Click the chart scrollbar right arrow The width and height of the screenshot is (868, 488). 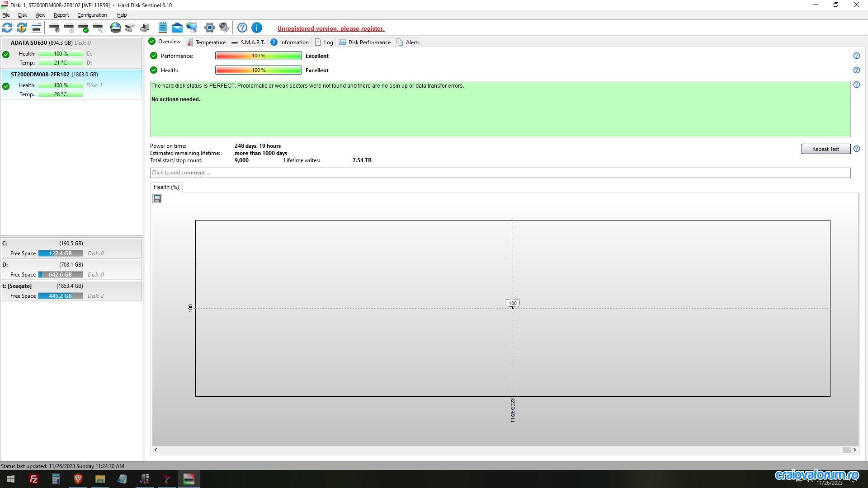pos(854,450)
